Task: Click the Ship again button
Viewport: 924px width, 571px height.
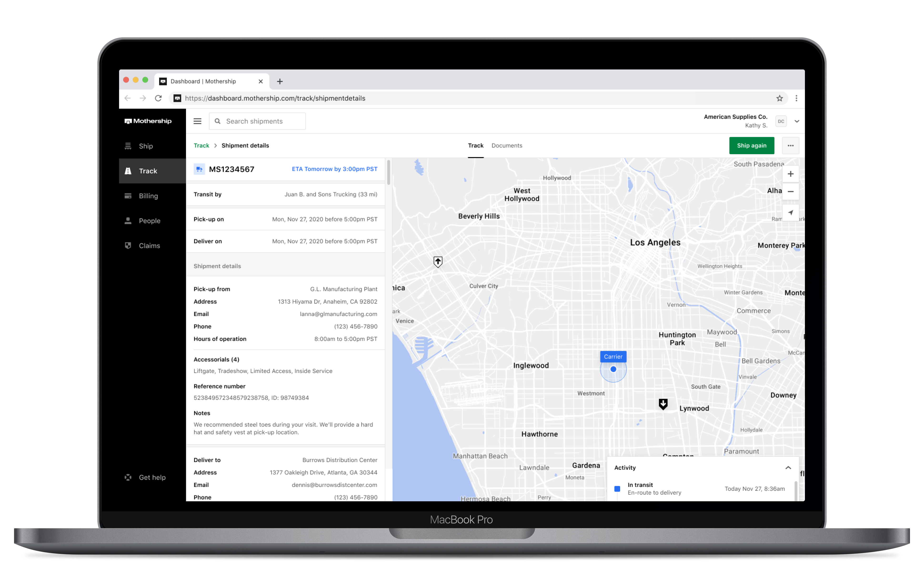Action: click(751, 146)
